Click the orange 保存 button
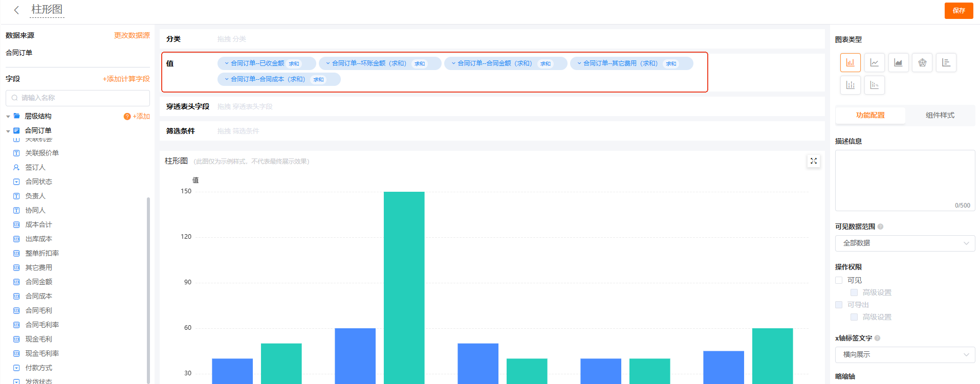 pos(959,11)
